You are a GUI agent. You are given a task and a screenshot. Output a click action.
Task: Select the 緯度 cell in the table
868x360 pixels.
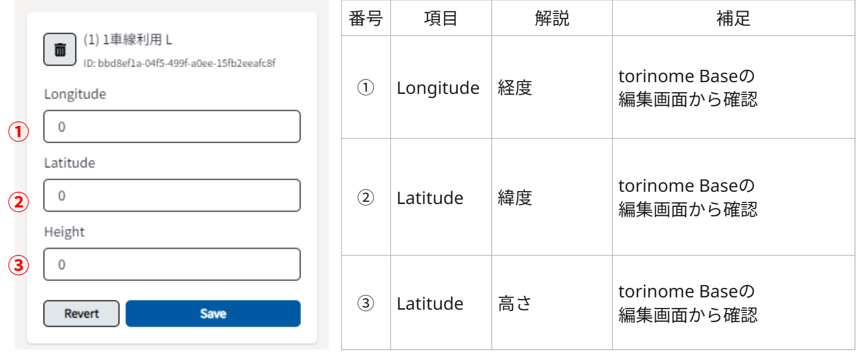515,198
